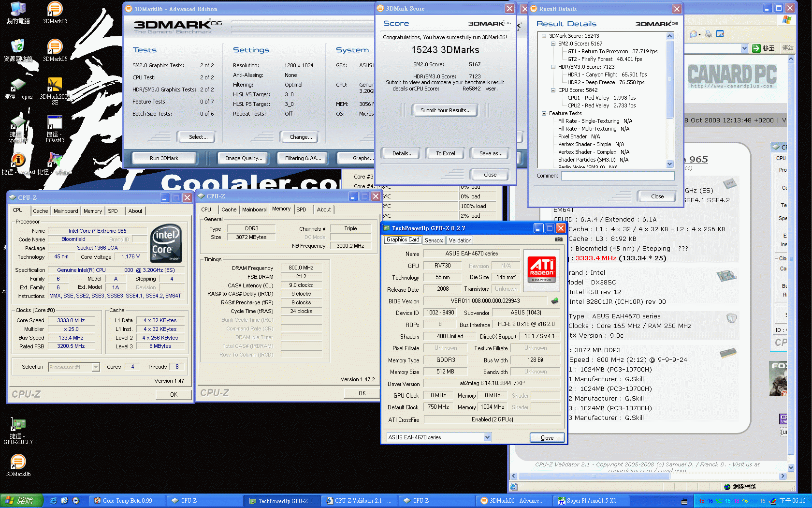Click the green Go arrow in browser
The width and height of the screenshot is (812, 508).
pyautogui.click(x=756, y=48)
